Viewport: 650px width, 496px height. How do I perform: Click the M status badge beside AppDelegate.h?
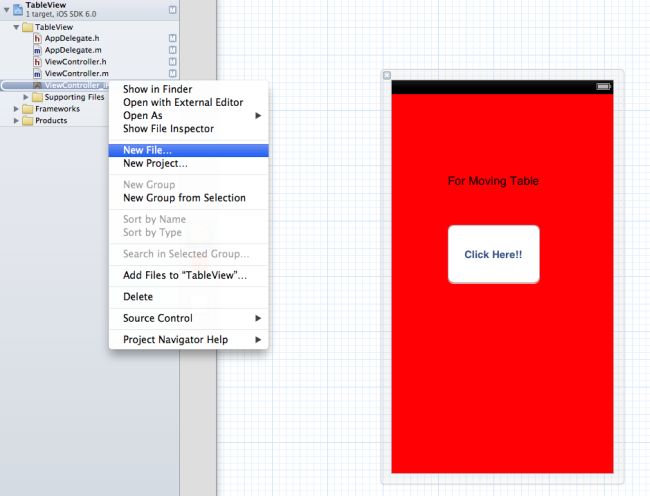[x=172, y=38]
